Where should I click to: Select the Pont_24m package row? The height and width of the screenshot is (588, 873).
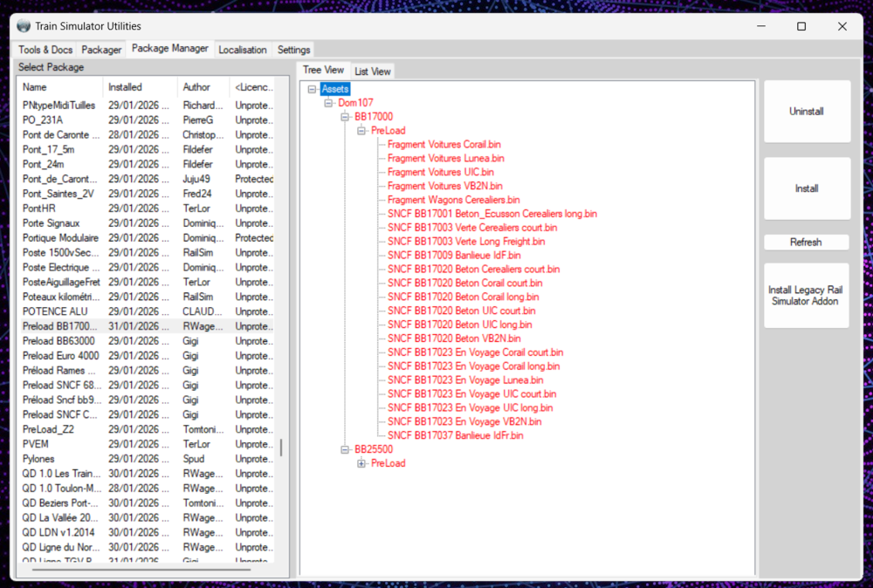coord(148,165)
